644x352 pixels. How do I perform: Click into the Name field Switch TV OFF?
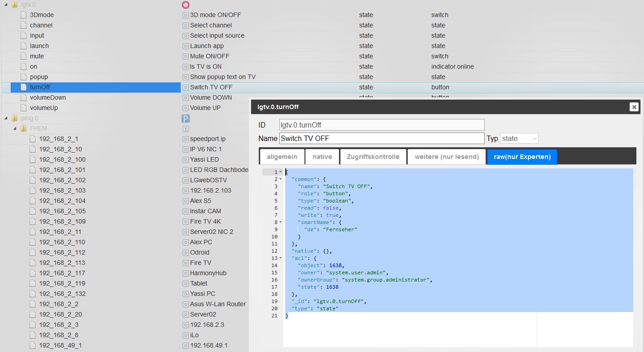pos(381,138)
